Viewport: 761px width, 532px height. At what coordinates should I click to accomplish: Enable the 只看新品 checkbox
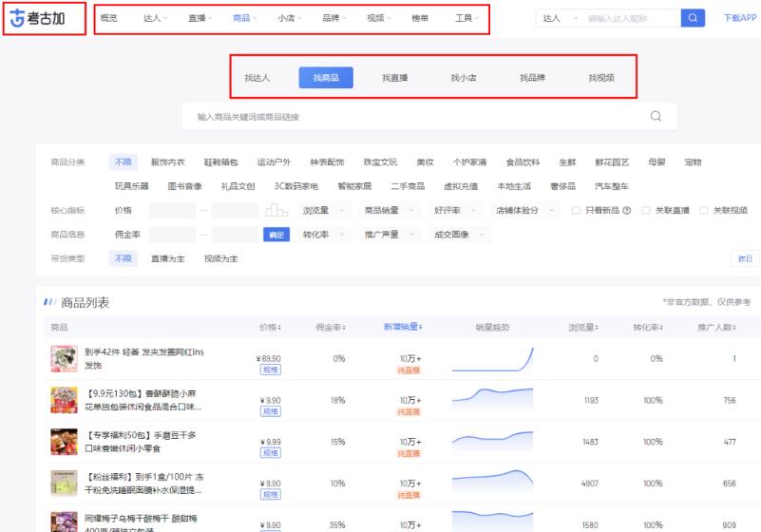[x=576, y=210]
